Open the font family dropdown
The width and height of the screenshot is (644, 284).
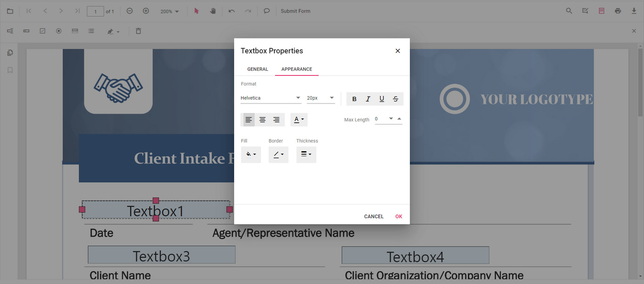tap(270, 97)
